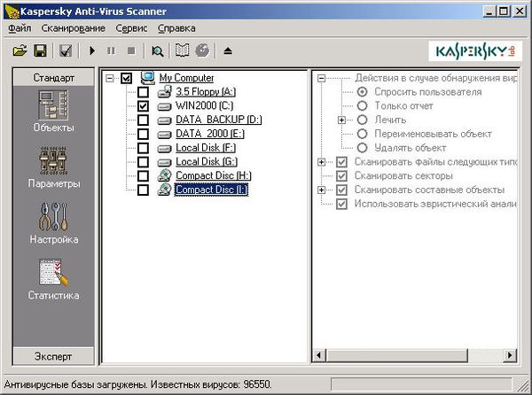Switch to the Стандарт sidebar tab
The width and height of the screenshot is (532, 395).
[53, 78]
